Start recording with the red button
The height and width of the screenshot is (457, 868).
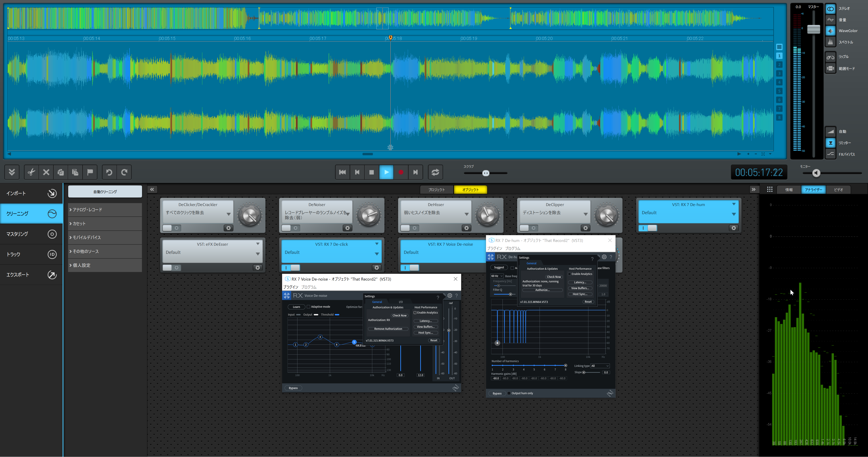pos(401,172)
